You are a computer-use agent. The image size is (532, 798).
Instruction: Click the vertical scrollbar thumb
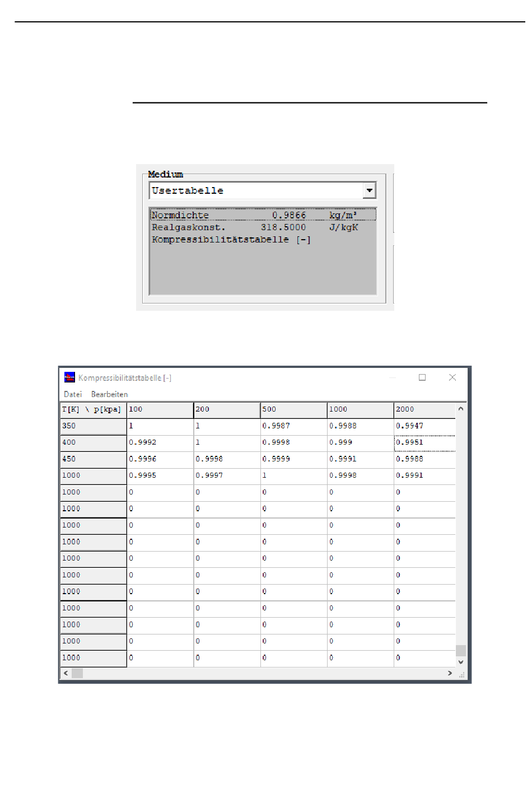pyautogui.click(x=461, y=651)
